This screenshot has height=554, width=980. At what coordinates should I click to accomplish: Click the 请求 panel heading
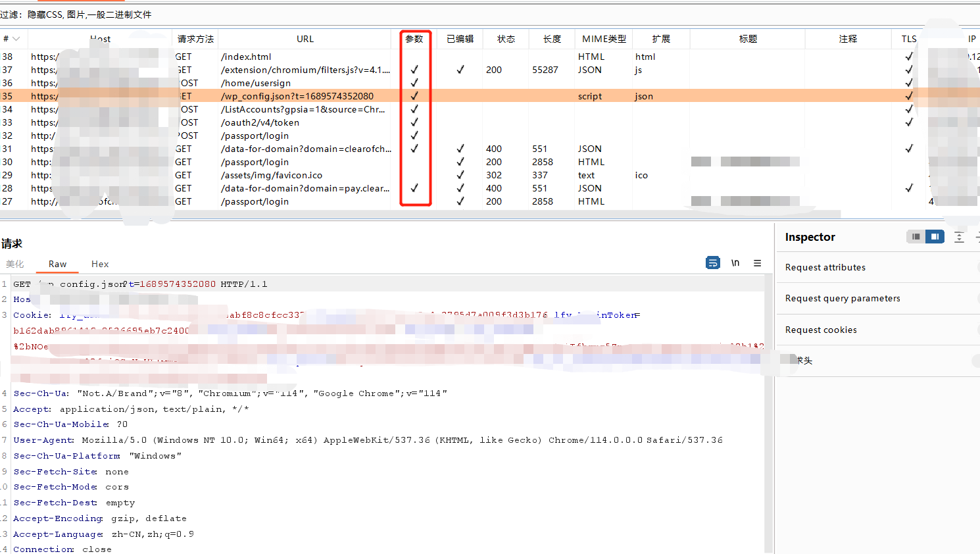click(x=11, y=244)
